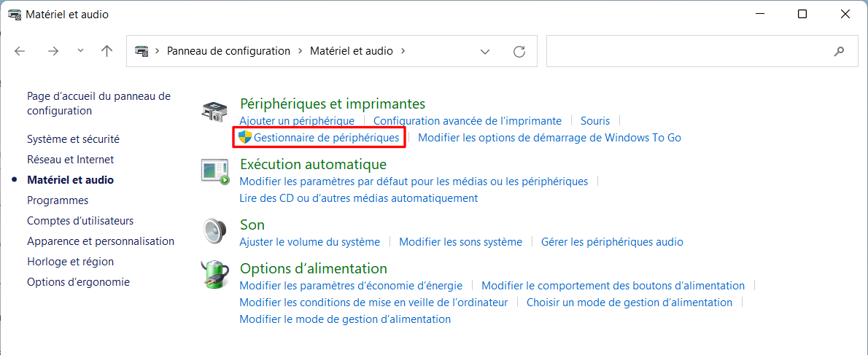The height and width of the screenshot is (355, 868).
Task: Click the Exécution automatique icon
Action: [214, 172]
